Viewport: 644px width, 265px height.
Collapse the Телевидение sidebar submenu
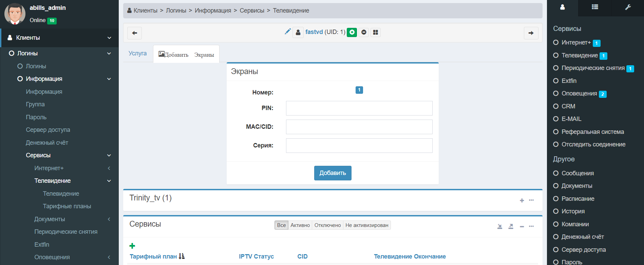click(x=109, y=181)
